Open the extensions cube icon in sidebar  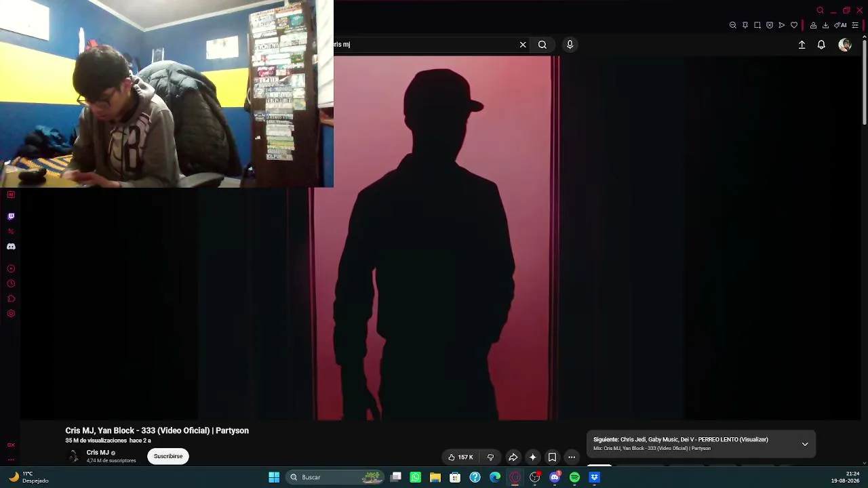click(11, 299)
